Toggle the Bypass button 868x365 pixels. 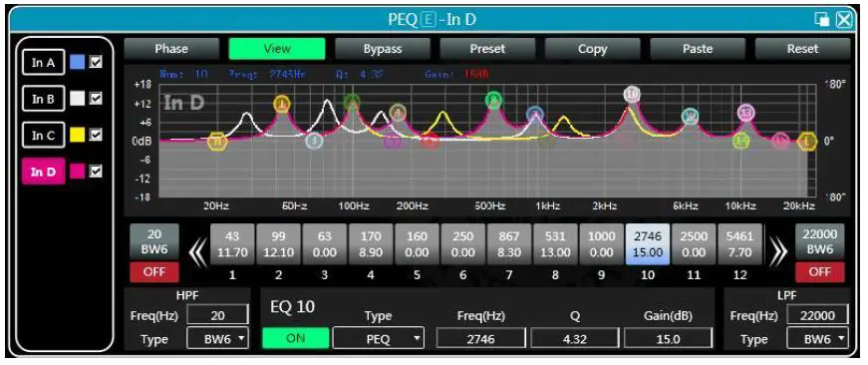(383, 48)
